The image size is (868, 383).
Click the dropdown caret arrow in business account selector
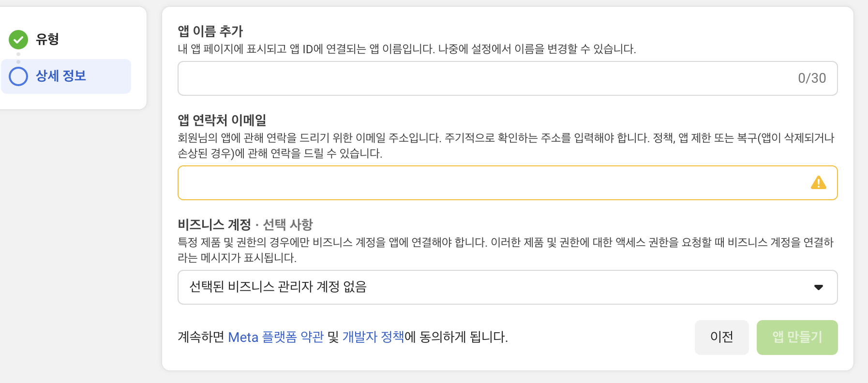[818, 287]
